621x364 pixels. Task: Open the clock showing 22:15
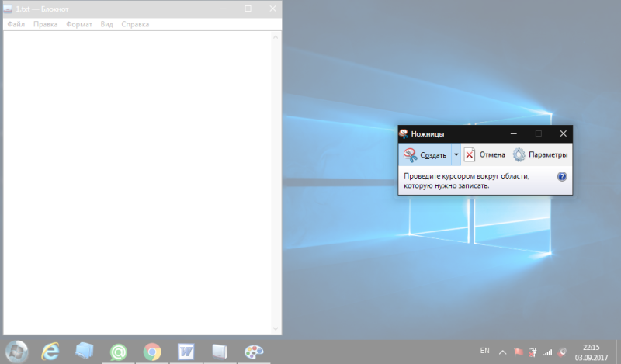click(592, 352)
